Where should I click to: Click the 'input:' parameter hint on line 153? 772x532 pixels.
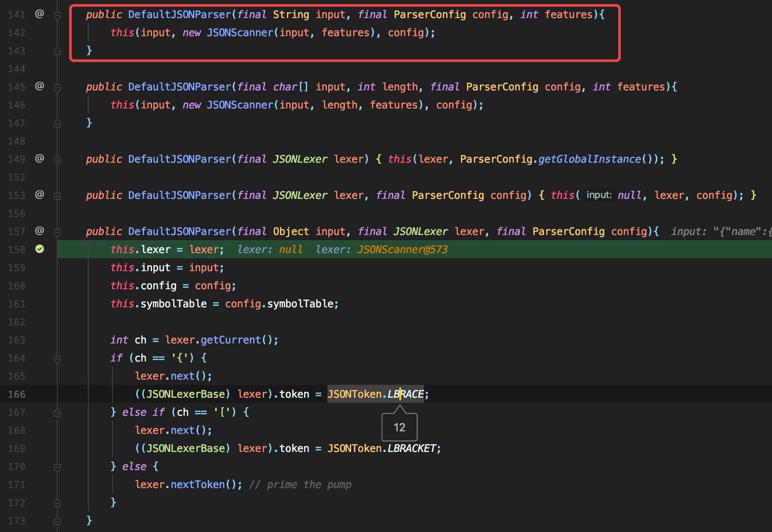coord(599,195)
